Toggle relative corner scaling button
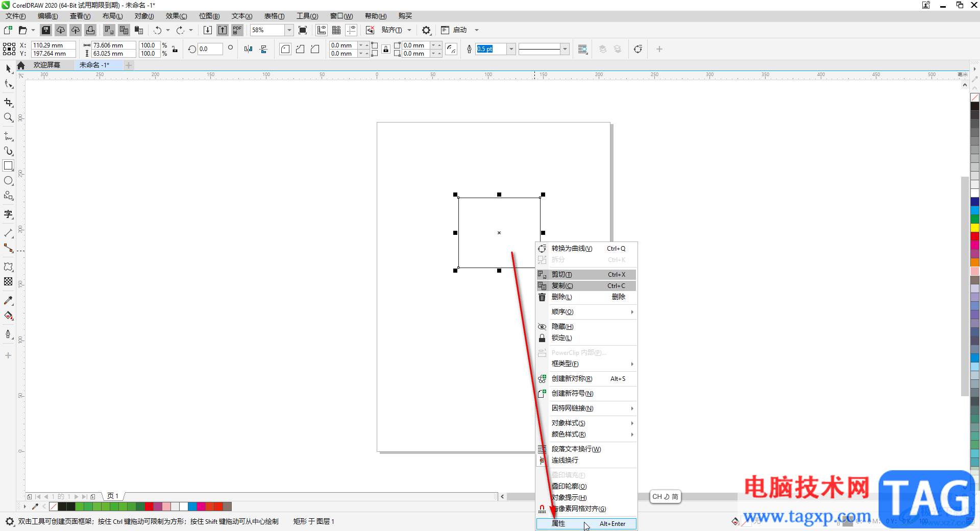This screenshot has width=980, height=531. (x=451, y=49)
